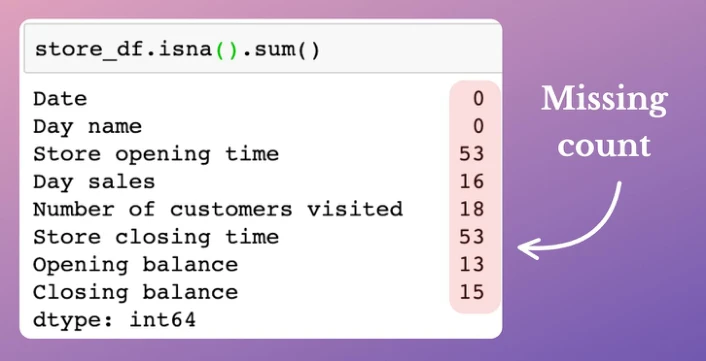Click the green parentheses after isna
Viewport: 706px width, 361px height.
point(226,49)
